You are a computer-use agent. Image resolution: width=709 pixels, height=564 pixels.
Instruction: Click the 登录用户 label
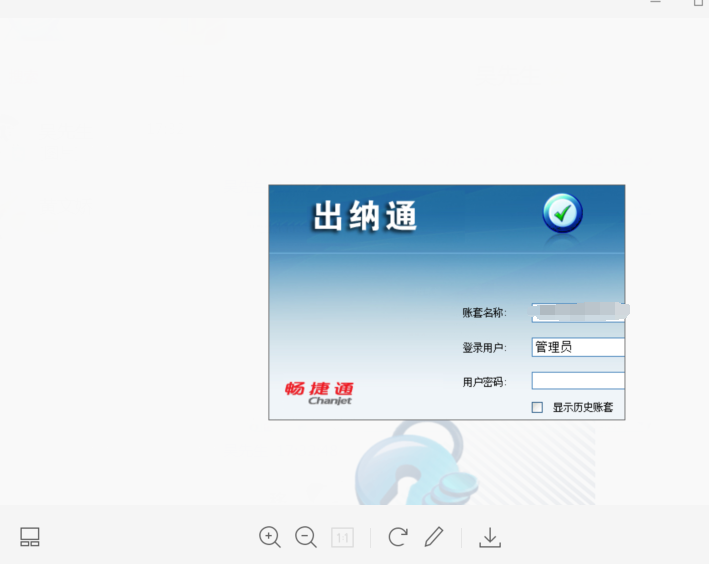pos(484,348)
